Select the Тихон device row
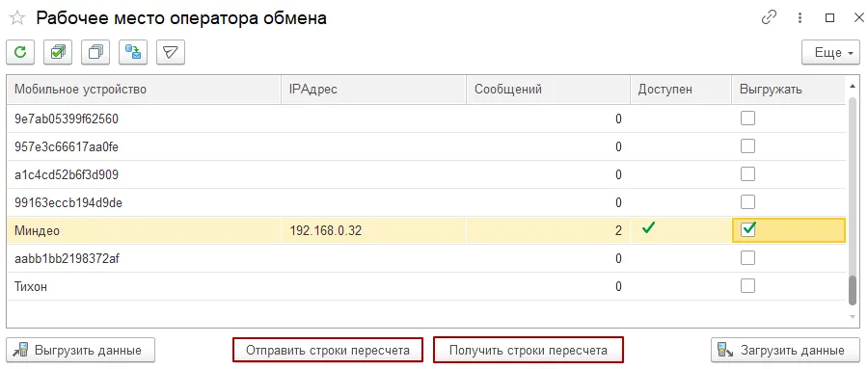The height and width of the screenshot is (369, 868). (426, 286)
